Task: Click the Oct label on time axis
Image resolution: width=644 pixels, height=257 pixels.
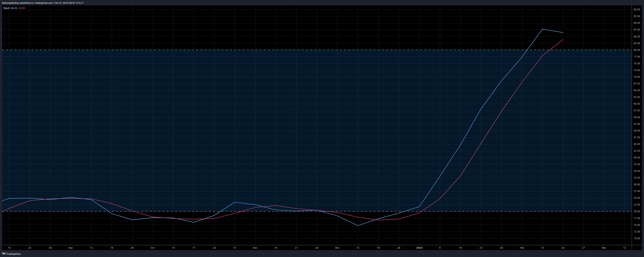Action: pyautogui.click(x=153, y=248)
